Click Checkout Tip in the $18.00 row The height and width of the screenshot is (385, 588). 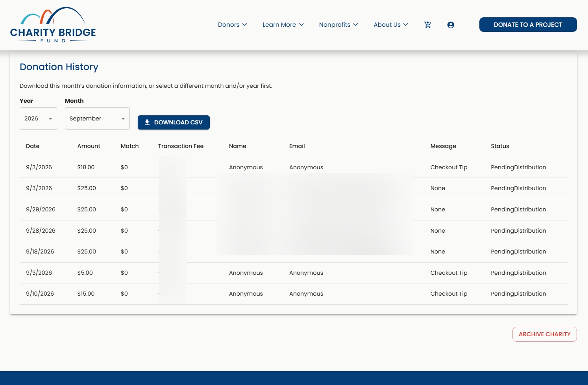pyautogui.click(x=449, y=167)
